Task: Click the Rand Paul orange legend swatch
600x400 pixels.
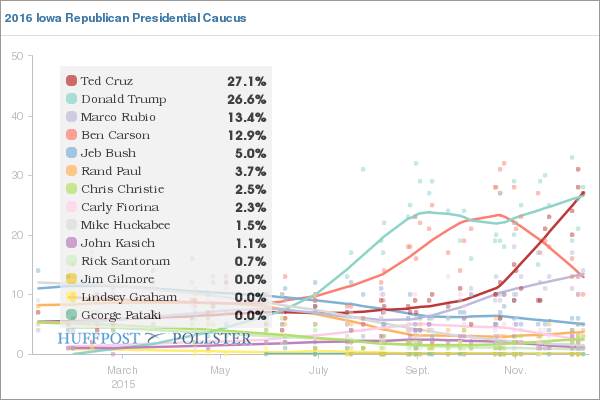Action: 72,170
